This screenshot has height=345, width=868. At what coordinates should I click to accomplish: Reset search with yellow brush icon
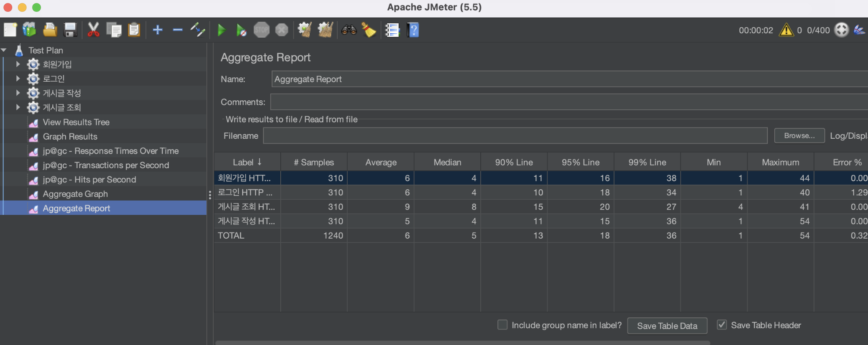[x=369, y=30]
